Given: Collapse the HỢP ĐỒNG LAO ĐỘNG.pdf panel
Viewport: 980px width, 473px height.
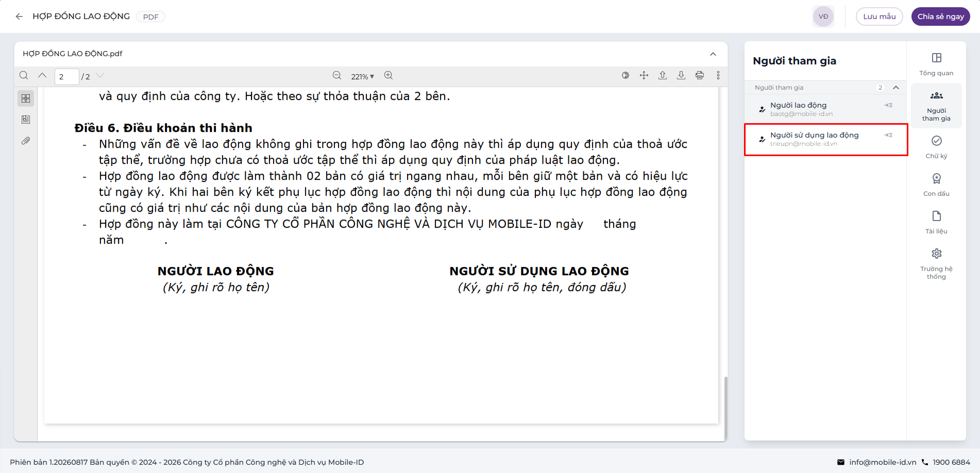Looking at the screenshot, I should tap(713, 54).
